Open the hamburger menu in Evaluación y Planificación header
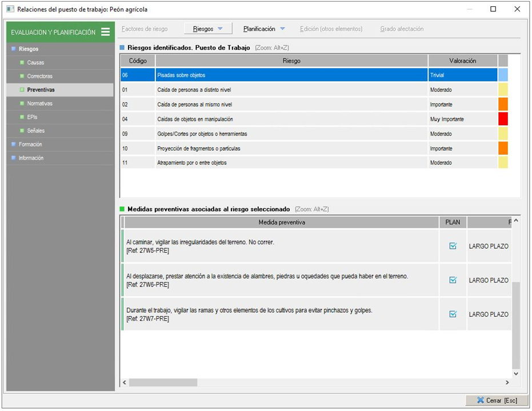532x411 pixels. tap(105, 33)
